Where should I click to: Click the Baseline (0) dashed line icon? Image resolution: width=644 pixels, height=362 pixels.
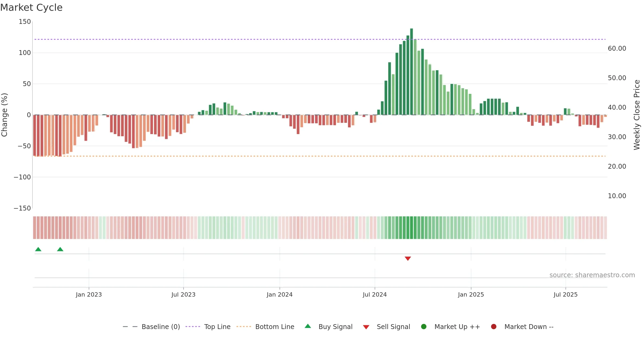[130, 327]
